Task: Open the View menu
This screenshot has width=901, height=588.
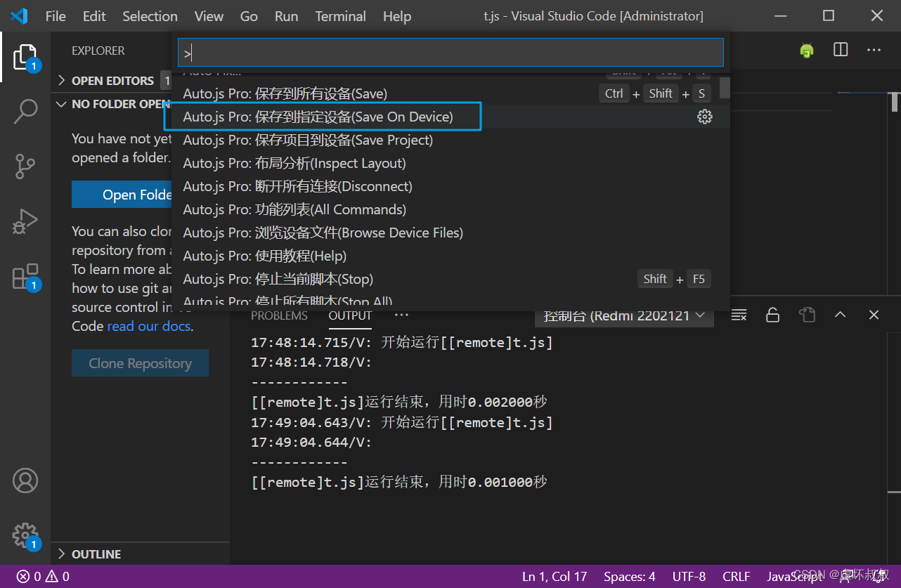Action: point(209,16)
